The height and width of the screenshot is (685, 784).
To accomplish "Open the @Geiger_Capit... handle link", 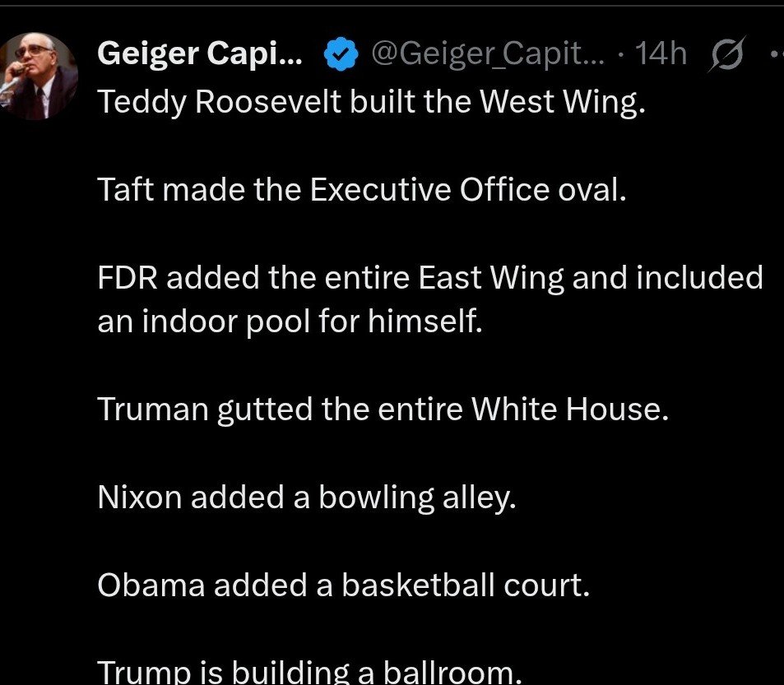I will point(488,54).
